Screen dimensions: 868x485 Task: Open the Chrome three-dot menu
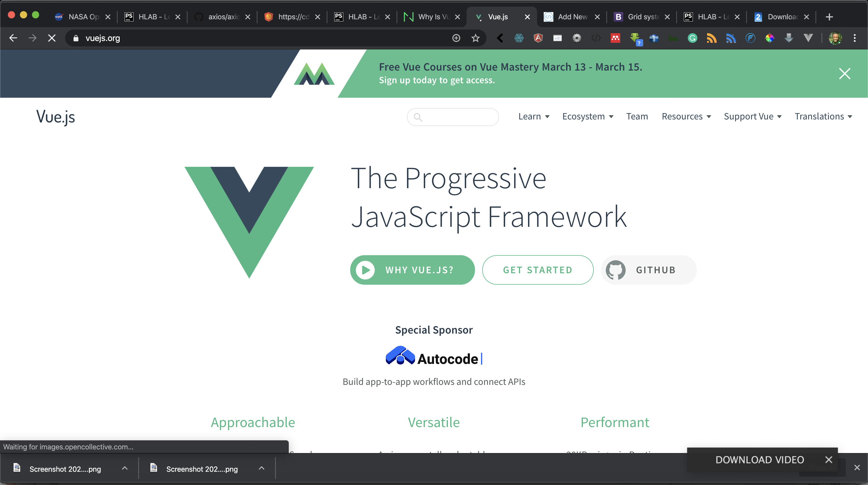point(854,38)
